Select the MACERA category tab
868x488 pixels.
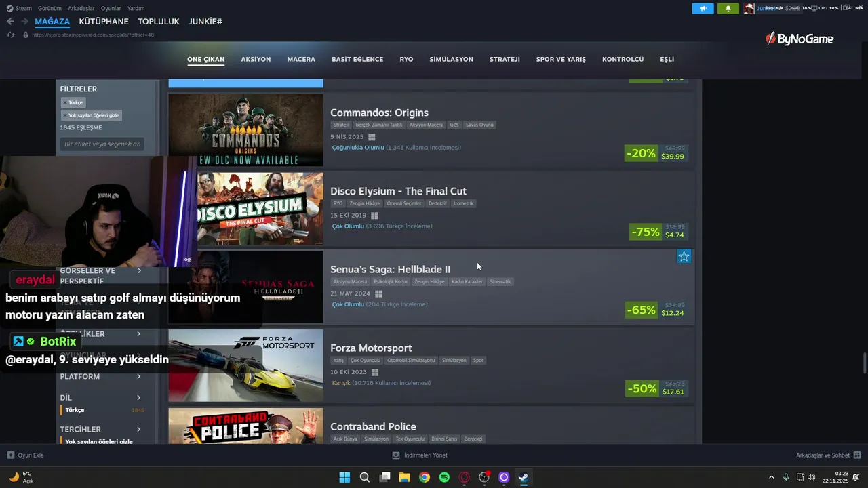tap(301, 59)
